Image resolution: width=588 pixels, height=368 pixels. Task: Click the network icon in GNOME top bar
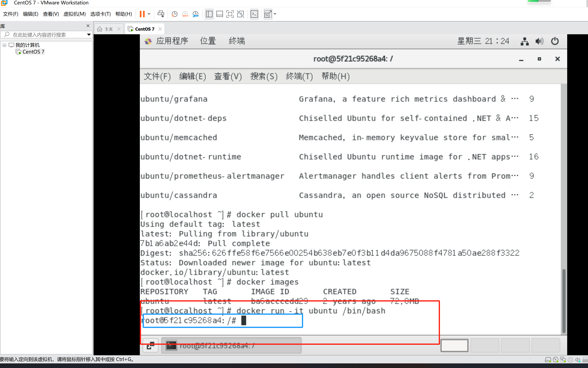tap(525, 41)
